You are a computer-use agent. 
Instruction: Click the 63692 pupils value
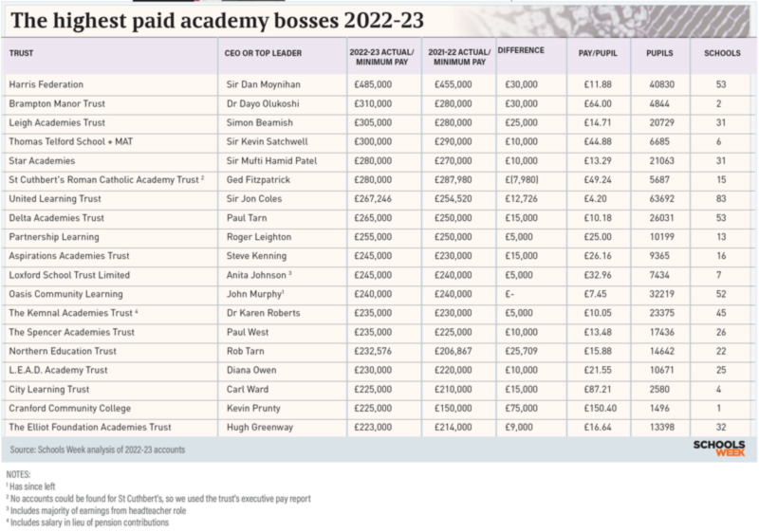[661, 199]
